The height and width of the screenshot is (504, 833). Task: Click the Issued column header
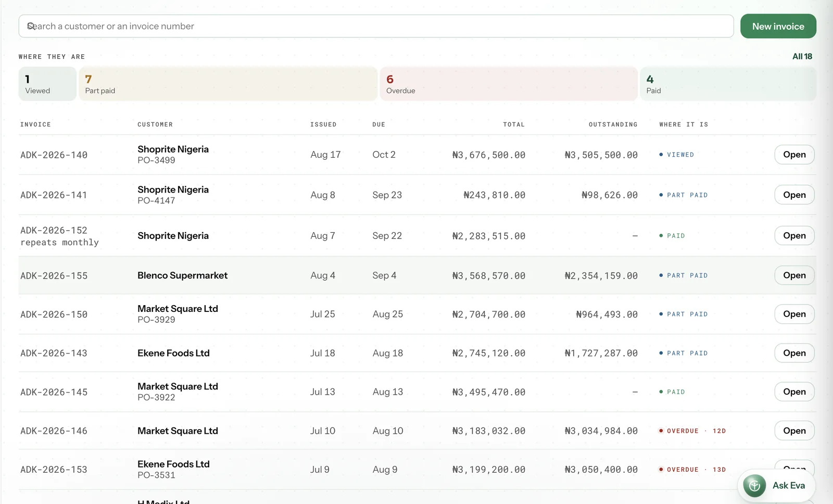coord(323,124)
